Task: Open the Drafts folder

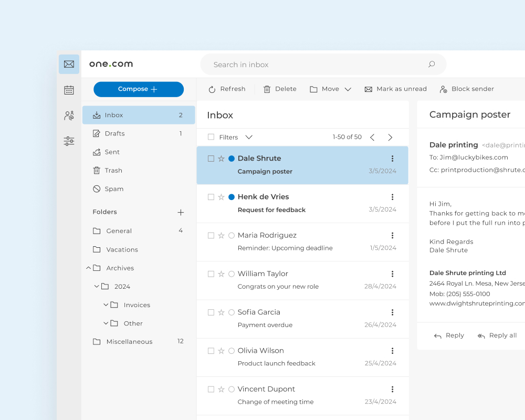Action: click(x=139, y=134)
